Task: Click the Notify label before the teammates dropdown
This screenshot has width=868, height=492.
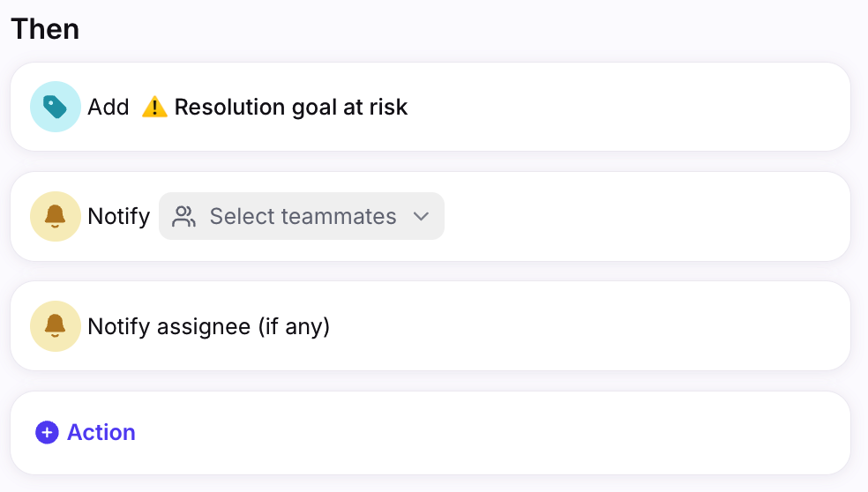Action: point(118,216)
